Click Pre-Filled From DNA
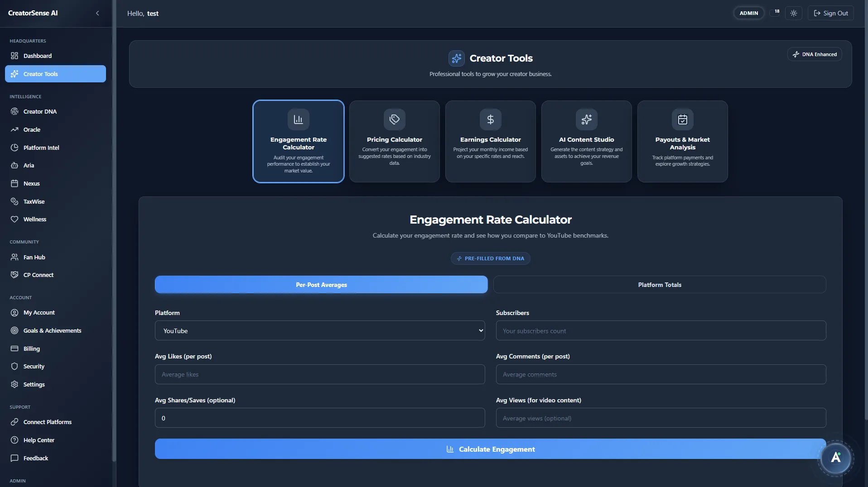Image resolution: width=868 pixels, height=487 pixels. tap(491, 258)
